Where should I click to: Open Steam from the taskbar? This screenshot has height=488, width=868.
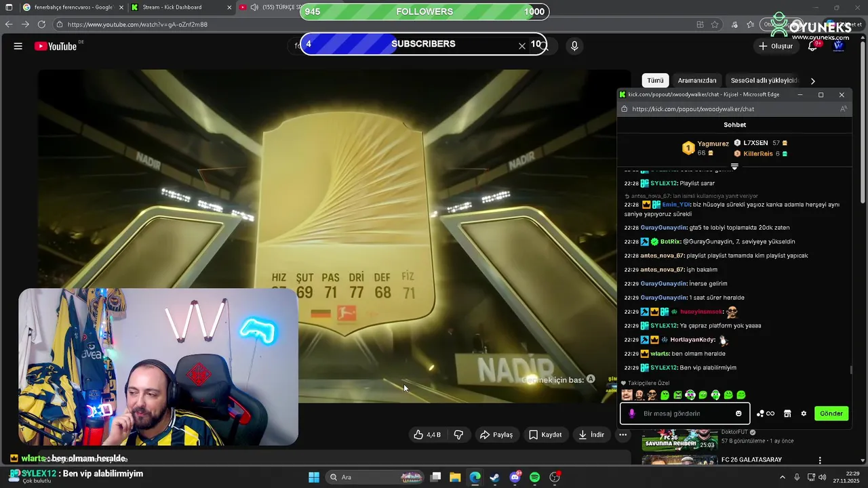tap(495, 477)
